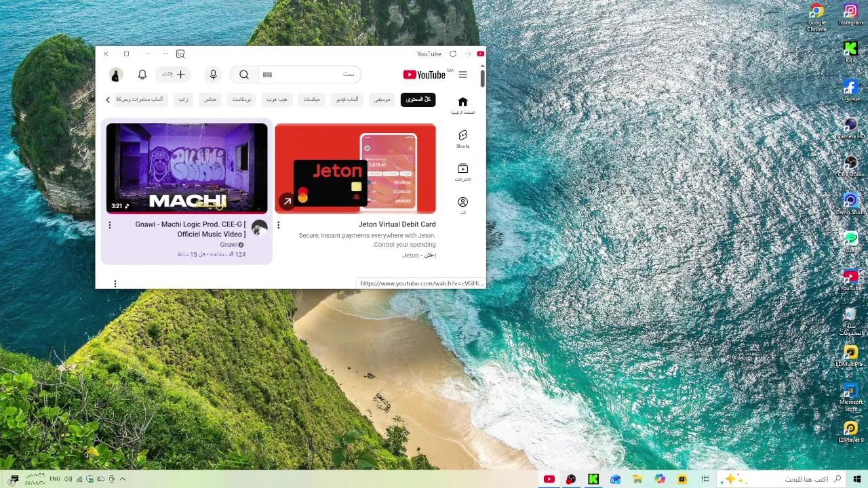The image size is (868, 488).
Task: Open three-dot menu below the Gnawi card
Action: (115, 284)
